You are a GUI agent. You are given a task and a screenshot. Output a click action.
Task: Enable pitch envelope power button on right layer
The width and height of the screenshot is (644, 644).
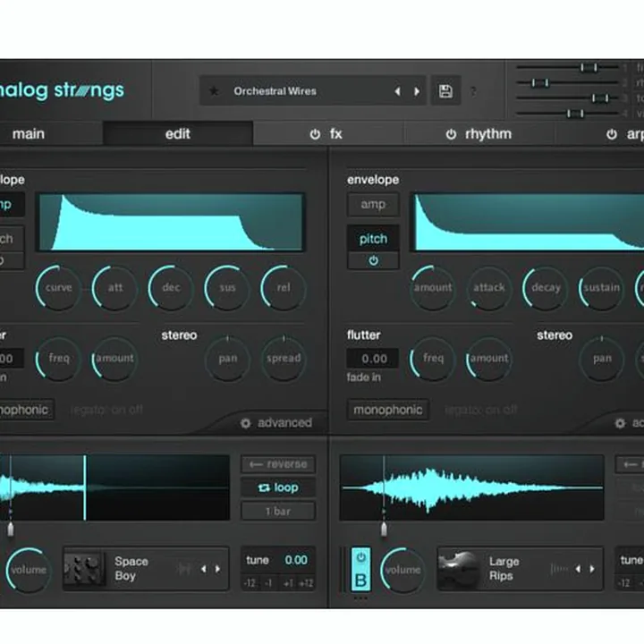[373, 260]
